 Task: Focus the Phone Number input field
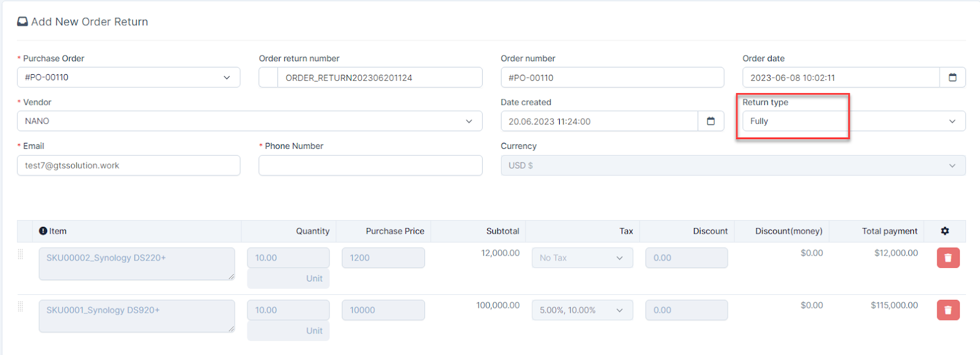(370, 166)
